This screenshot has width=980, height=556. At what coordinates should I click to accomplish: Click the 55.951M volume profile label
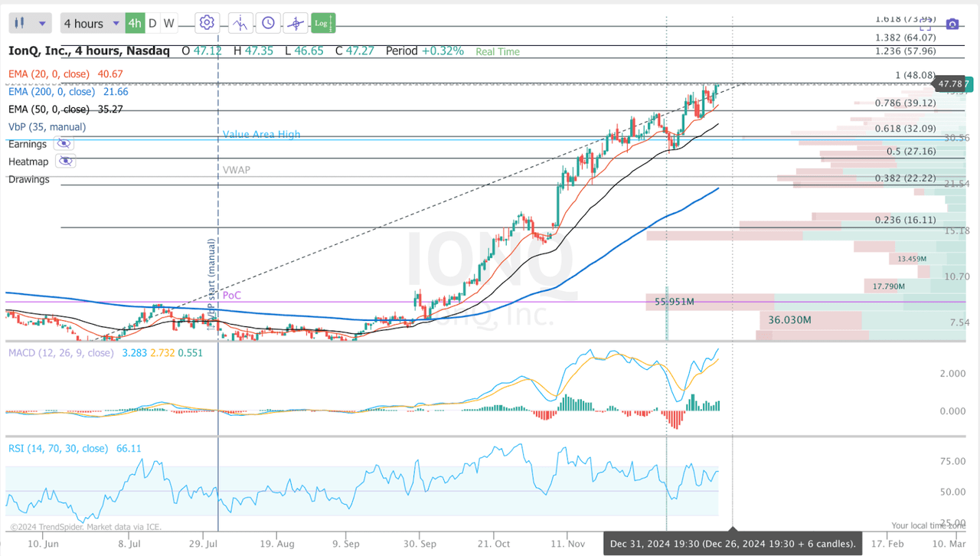pyautogui.click(x=675, y=302)
